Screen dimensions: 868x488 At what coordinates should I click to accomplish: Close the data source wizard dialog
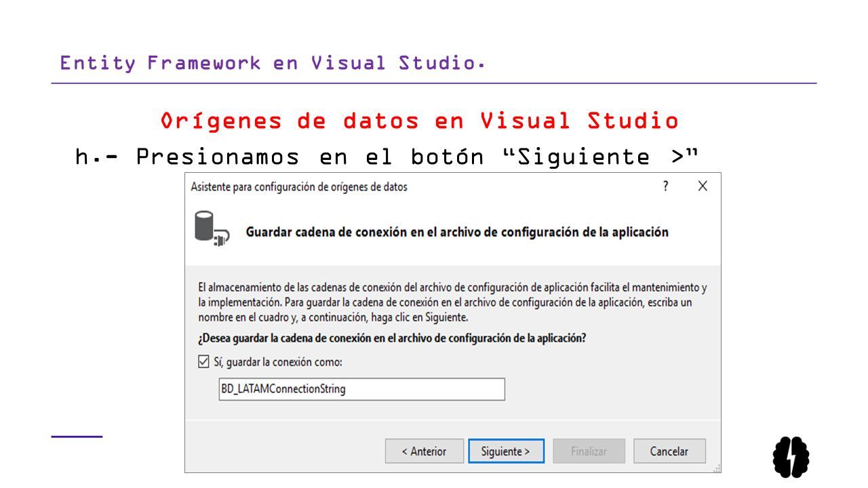pyautogui.click(x=703, y=186)
